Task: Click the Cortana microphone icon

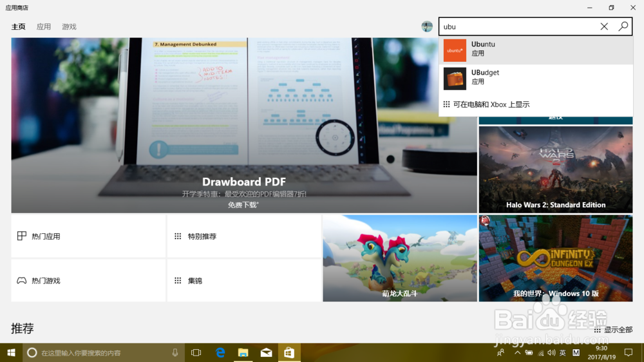Action: click(175, 352)
